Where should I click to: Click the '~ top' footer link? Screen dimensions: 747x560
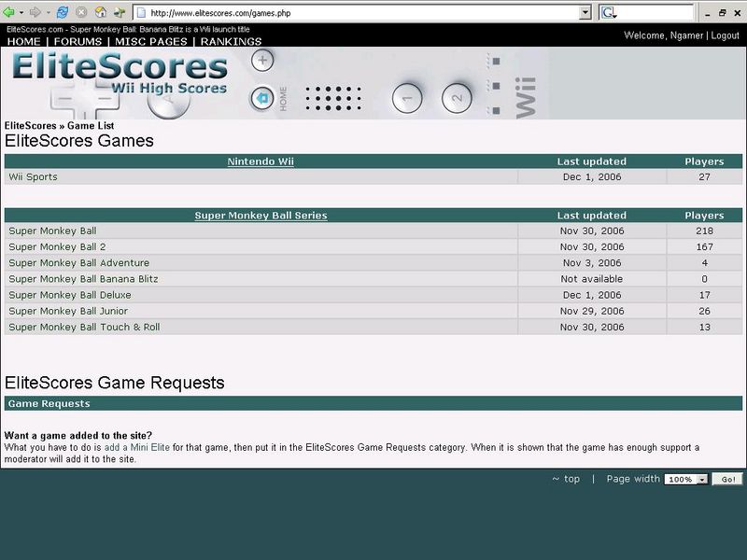coord(566,479)
